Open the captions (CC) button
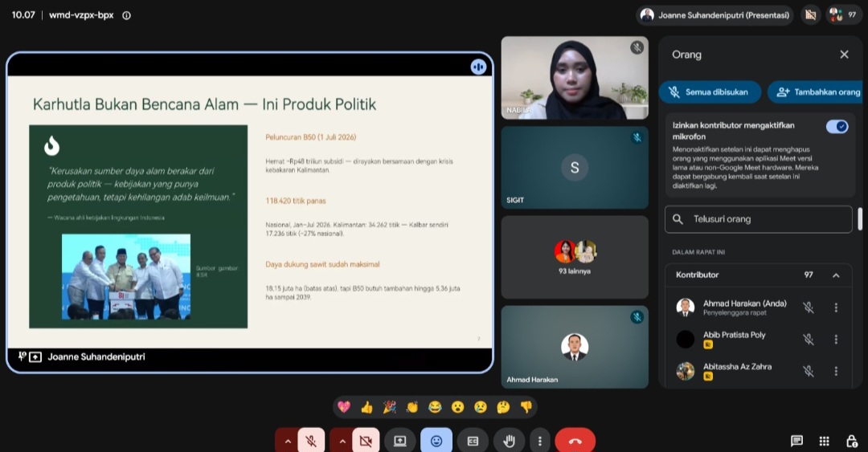Image resolution: width=868 pixels, height=452 pixels. [473, 441]
